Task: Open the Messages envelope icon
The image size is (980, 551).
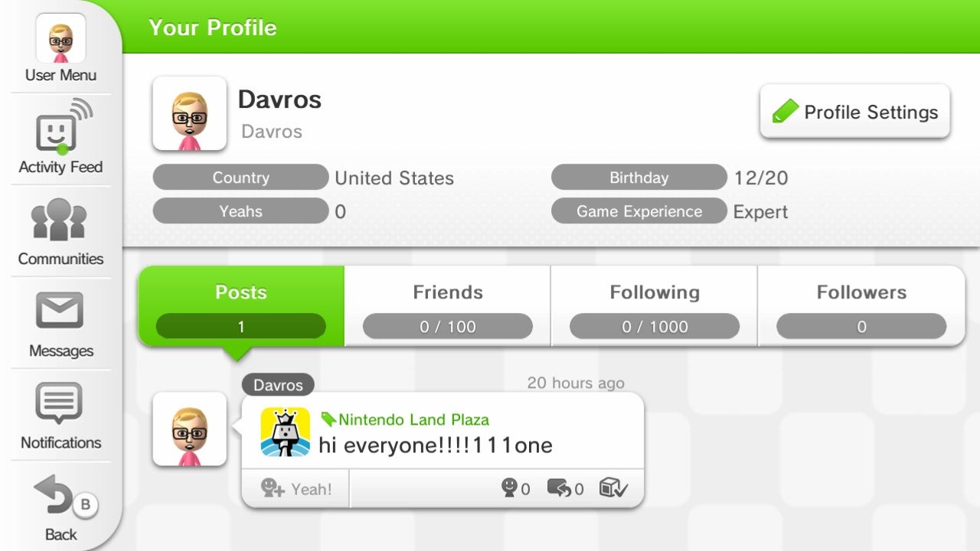Action: click(x=60, y=312)
